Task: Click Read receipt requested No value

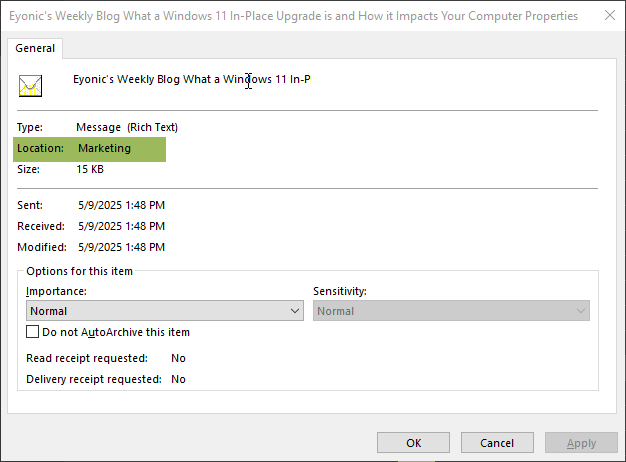Action: click(178, 358)
